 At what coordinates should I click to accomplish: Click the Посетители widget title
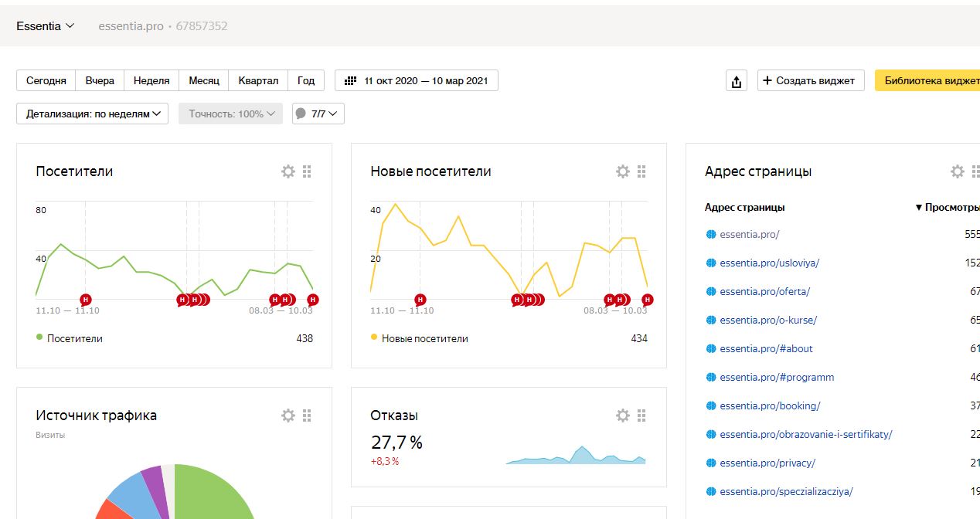(74, 171)
